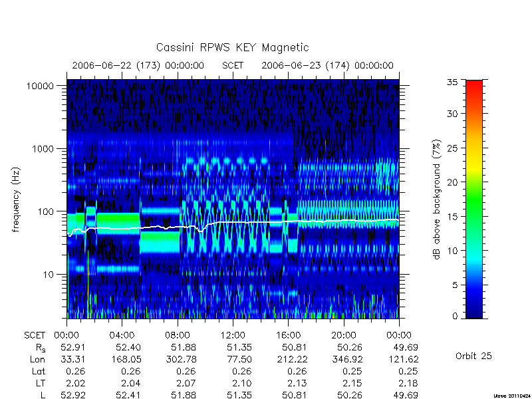
Task: Click the Rs value '52.91'
Action: pyautogui.click(x=73, y=347)
